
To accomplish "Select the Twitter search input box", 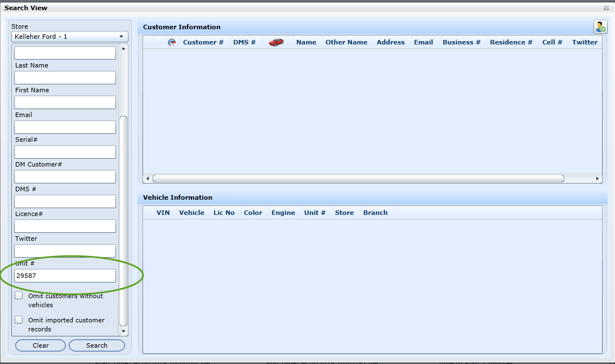I will point(65,251).
